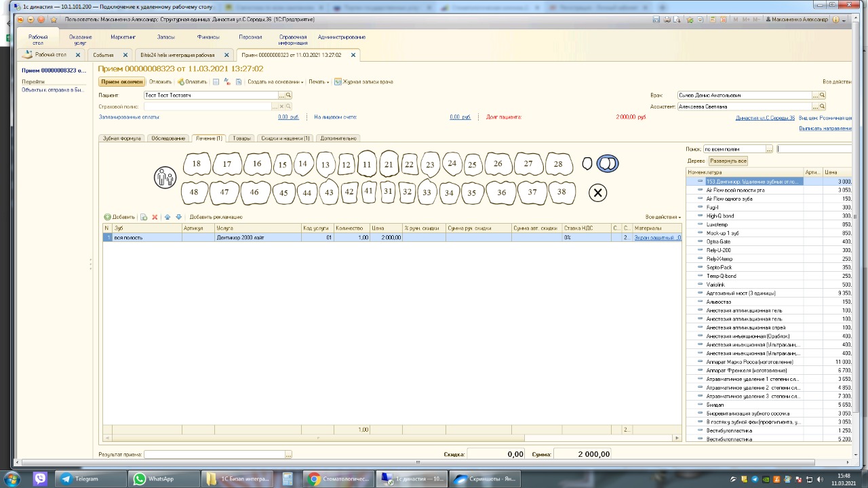Switch to the Зубная формула tab
The image size is (868, 488).
coord(121,138)
